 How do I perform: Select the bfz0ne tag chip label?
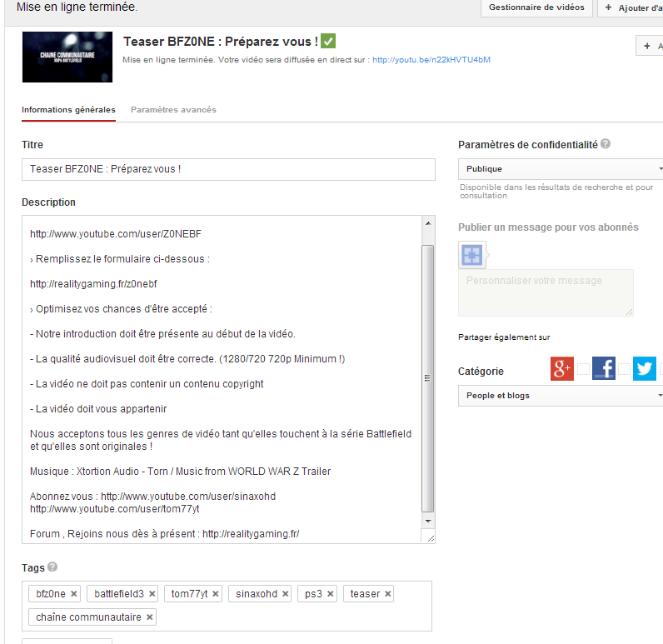click(51, 594)
